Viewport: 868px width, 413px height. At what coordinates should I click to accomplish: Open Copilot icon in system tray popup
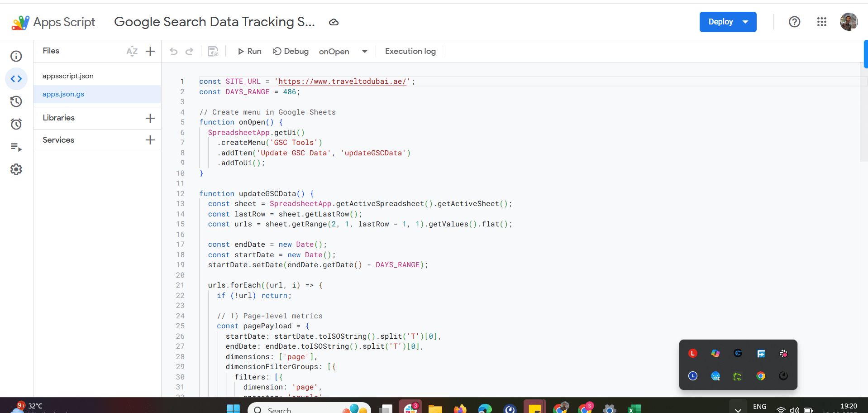[x=715, y=353]
